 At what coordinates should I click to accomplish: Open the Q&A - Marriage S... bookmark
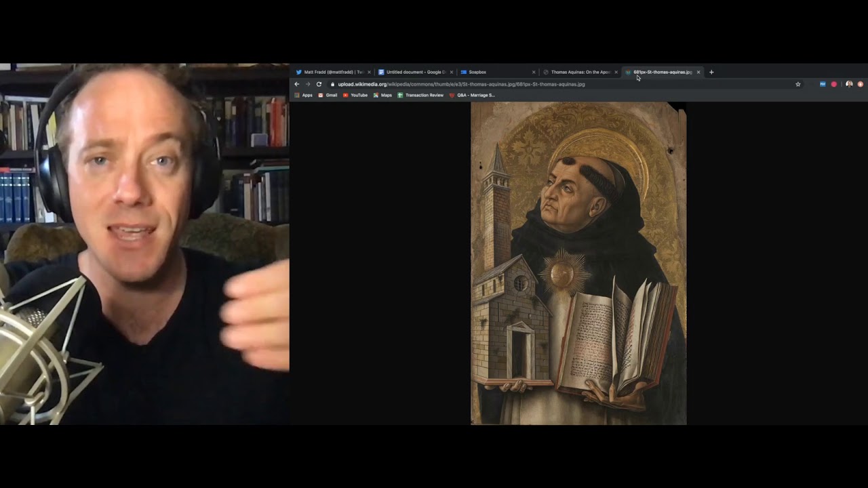[472, 95]
